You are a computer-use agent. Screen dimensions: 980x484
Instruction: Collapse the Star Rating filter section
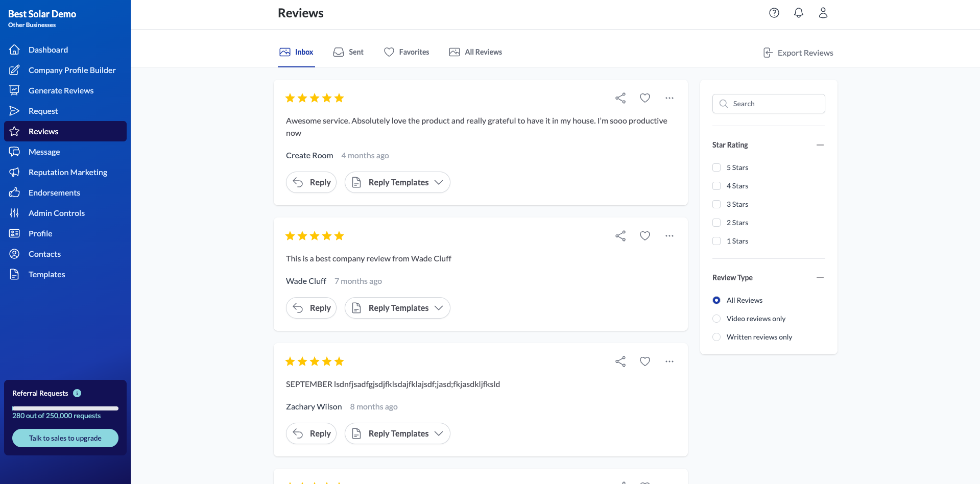(x=820, y=145)
